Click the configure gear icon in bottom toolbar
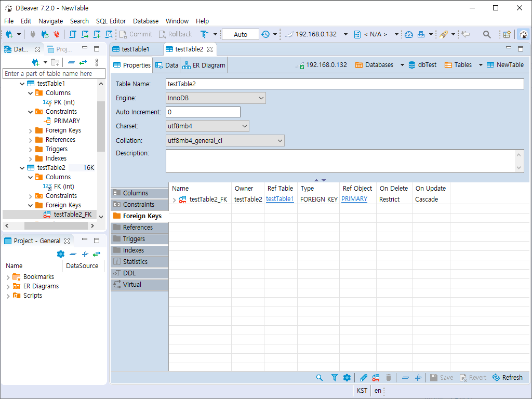Viewport: 532px width, 399px height. [x=347, y=378]
